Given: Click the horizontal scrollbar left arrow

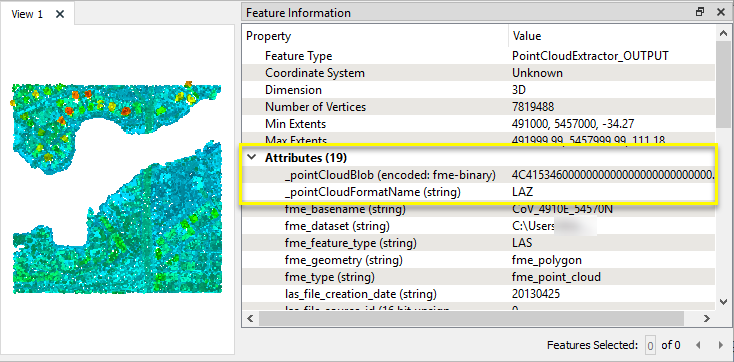Looking at the screenshot, I should point(250,318).
